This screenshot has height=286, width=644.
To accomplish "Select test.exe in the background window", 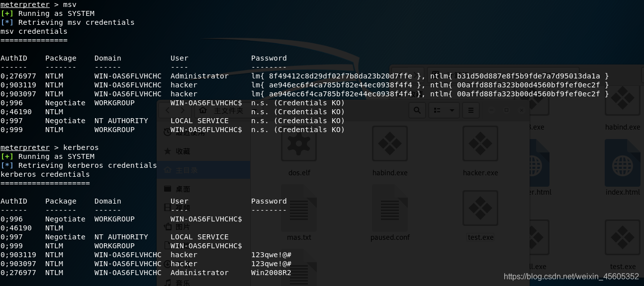I will coord(623,237).
